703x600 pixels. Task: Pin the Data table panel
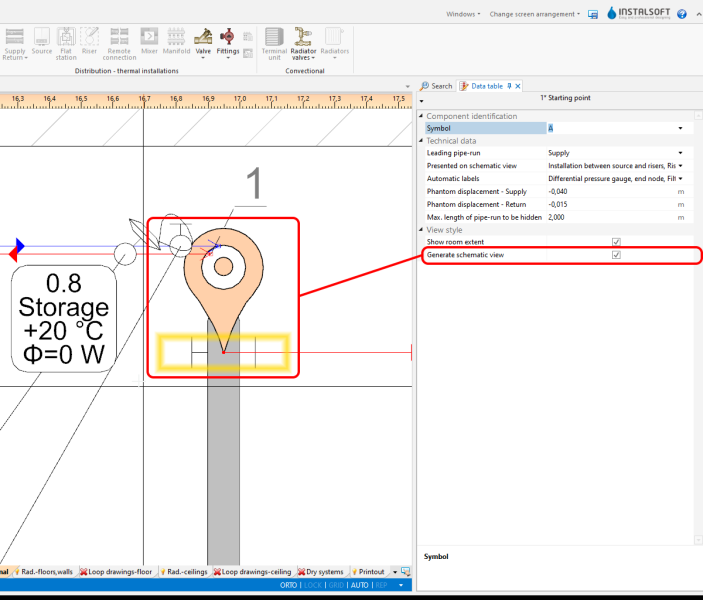[x=509, y=86]
